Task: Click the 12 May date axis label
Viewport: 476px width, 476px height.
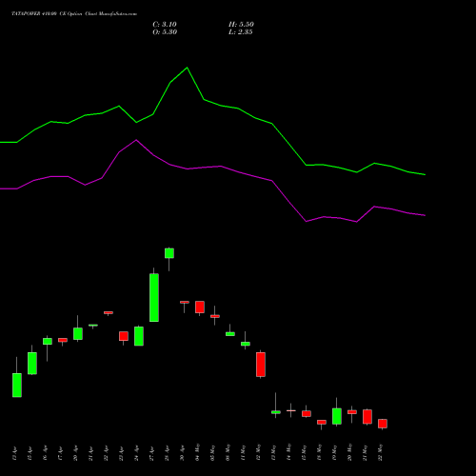Action: [x=258, y=452]
